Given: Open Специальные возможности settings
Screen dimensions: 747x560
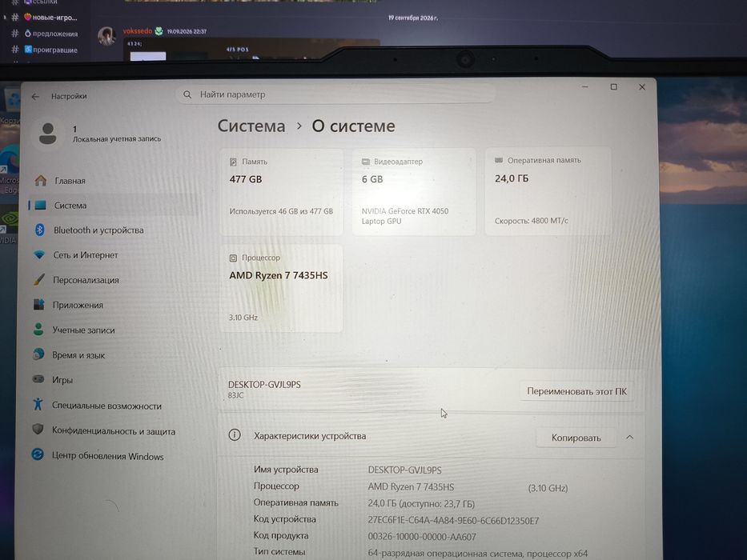Looking at the screenshot, I should click(x=107, y=406).
